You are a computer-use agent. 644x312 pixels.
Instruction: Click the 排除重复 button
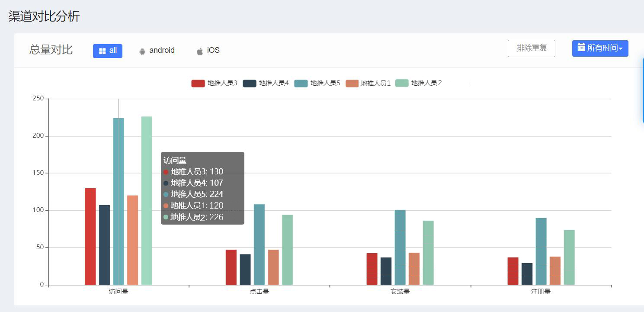tap(532, 48)
